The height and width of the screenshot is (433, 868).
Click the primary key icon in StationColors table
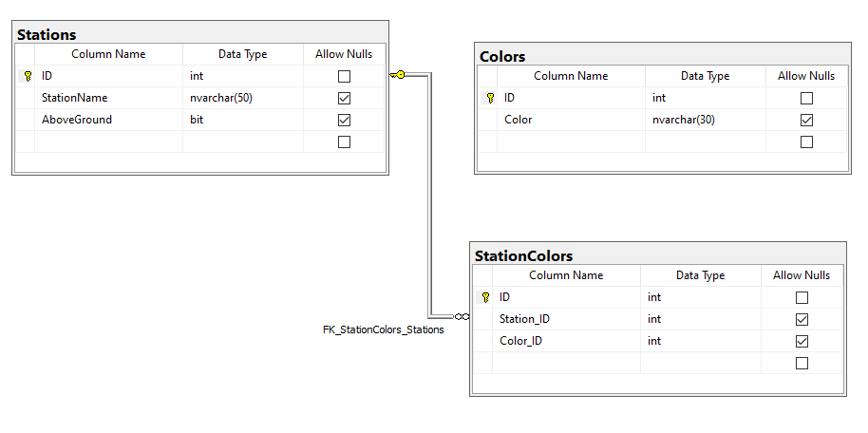[x=485, y=297]
